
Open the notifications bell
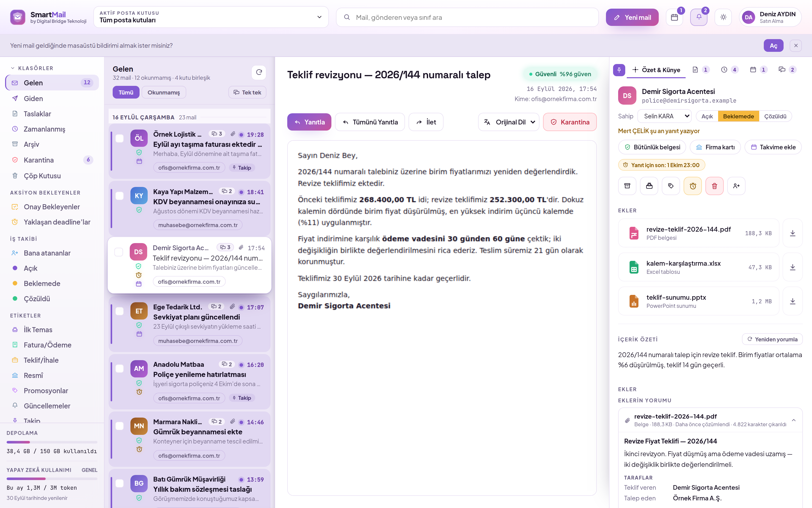click(x=699, y=17)
